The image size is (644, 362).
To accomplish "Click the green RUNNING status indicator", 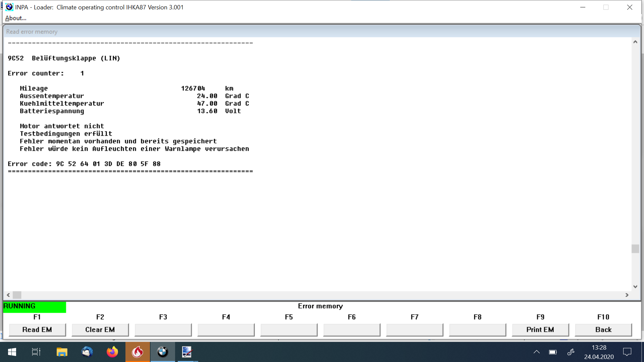I will (x=35, y=306).
